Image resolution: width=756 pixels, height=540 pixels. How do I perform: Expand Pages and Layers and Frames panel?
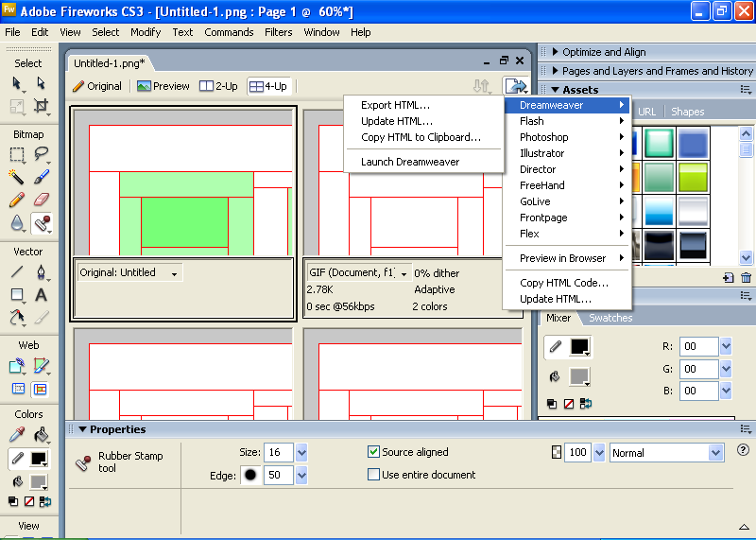(555, 71)
